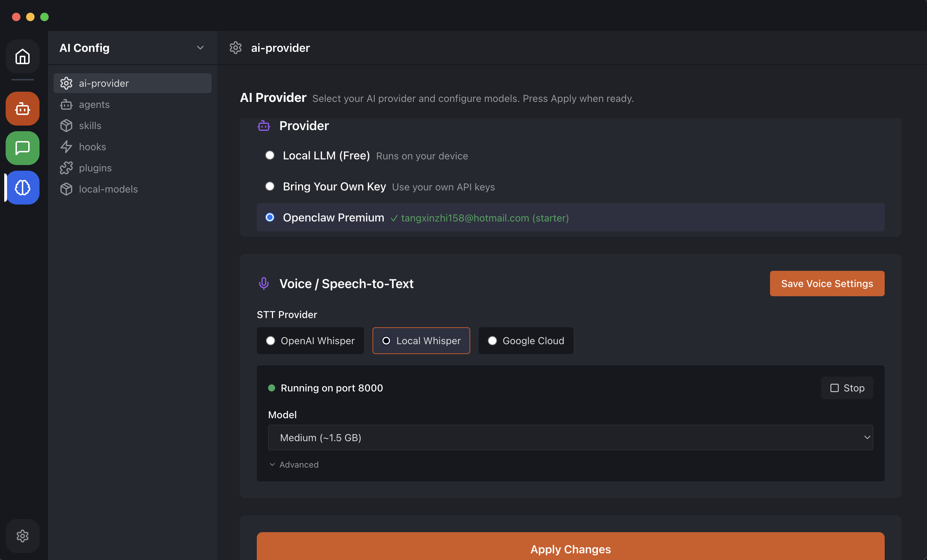This screenshot has height=560, width=927.
Task: Select the blue brain AI config icon
Action: coord(22,187)
